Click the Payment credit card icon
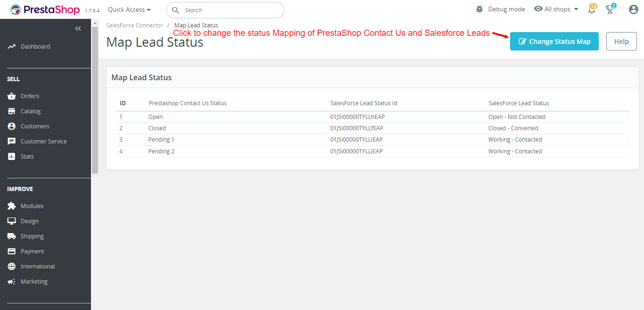Image resolution: width=644 pixels, height=310 pixels. pos(12,251)
